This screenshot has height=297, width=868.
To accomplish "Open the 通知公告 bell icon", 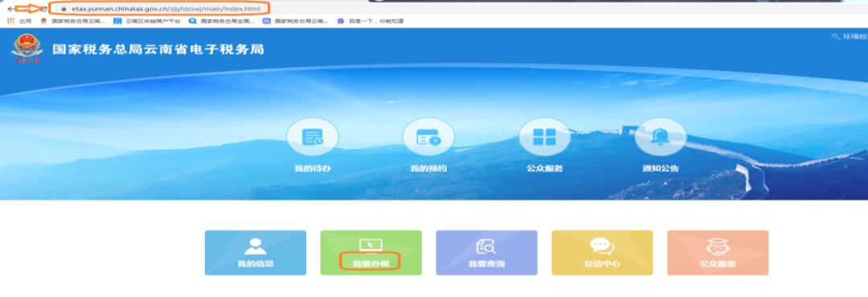I will tap(661, 137).
